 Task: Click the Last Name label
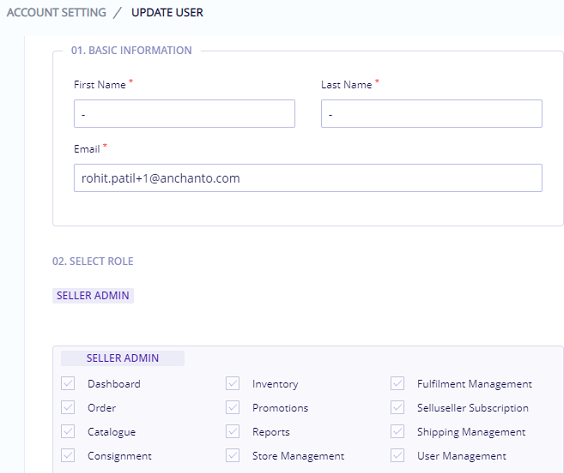[x=346, y=85]
